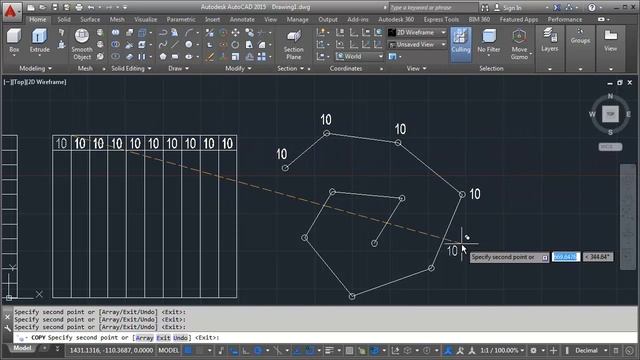Image resolution: width=640 pixels, height=360 pixels.
Task: Open the Annotate ribbon tab
Action: pos(242,19)
